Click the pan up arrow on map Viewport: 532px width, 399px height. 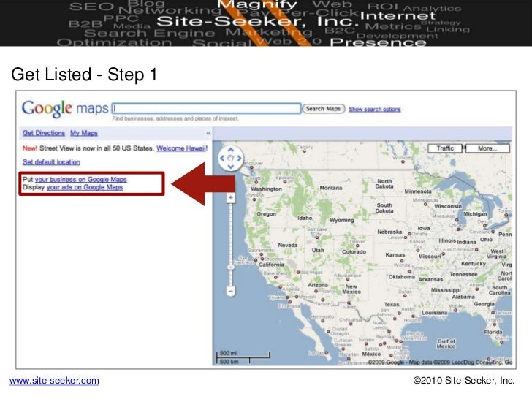(x=231, y=150)
